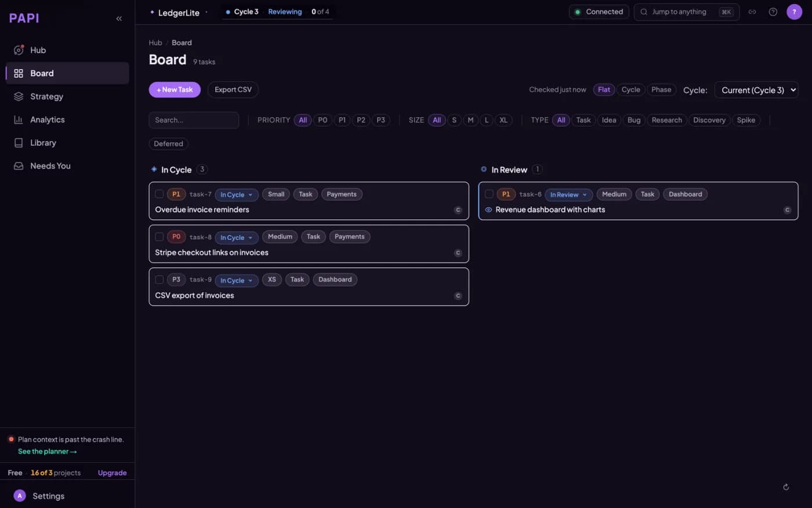The height and width of the screenshot is (508, 812).
Task: Open Board in the sidebar
Action: [67, 73]
